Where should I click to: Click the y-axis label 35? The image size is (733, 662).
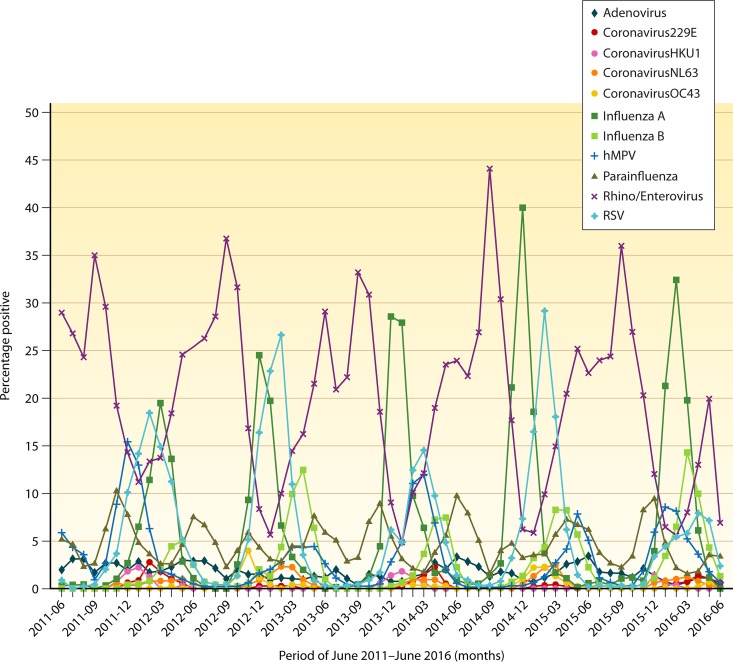point(34,256)
